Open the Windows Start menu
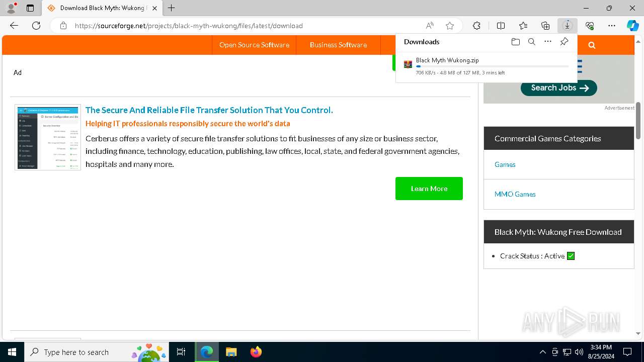This screenshot has width=644, height=362. [12, 352]
